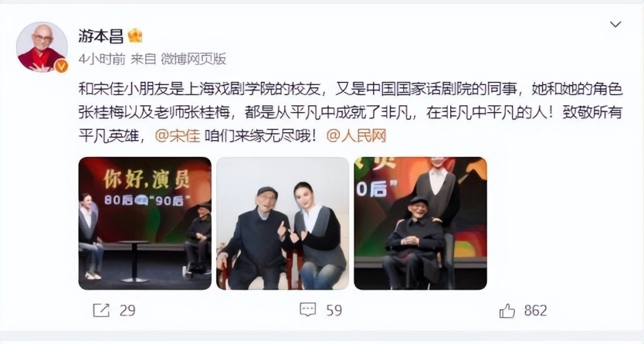The height and width of the screenshot is (344, 644).
Task: Open the third photo with wheelchair
Action: [x=421, y=223]
